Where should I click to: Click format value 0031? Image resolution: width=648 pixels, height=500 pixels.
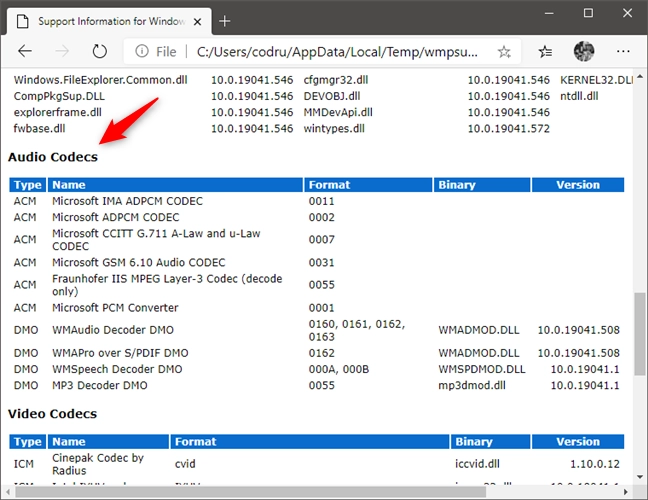[321, 262]
